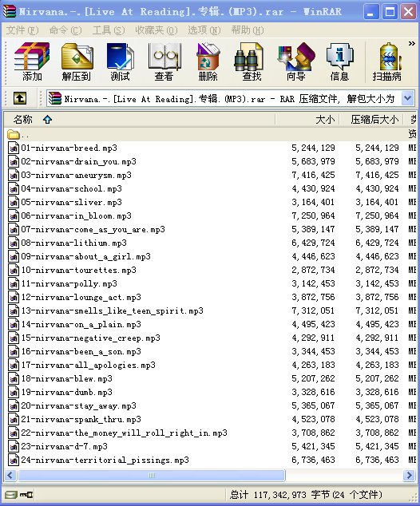Image resolution: width=420 pixels, height=506 pixels.
Task: Open the 查看 (View) toolbar icon
Action: 164,61
